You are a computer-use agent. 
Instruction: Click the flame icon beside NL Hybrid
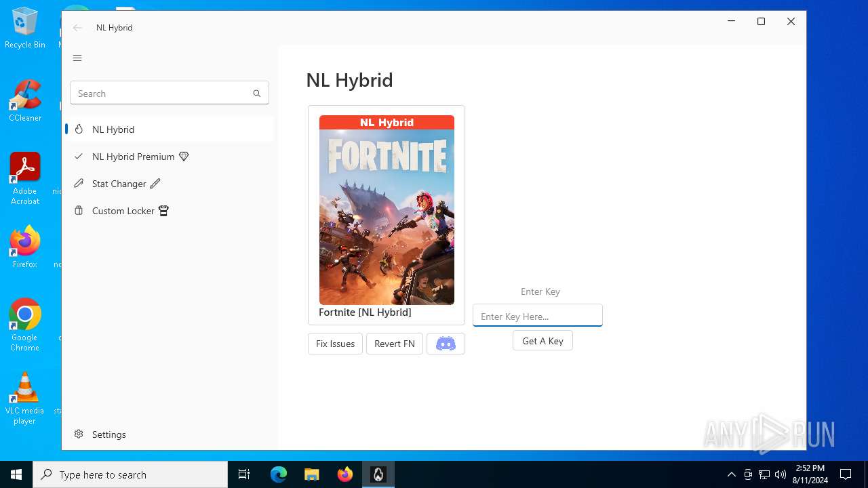point(79,129)
